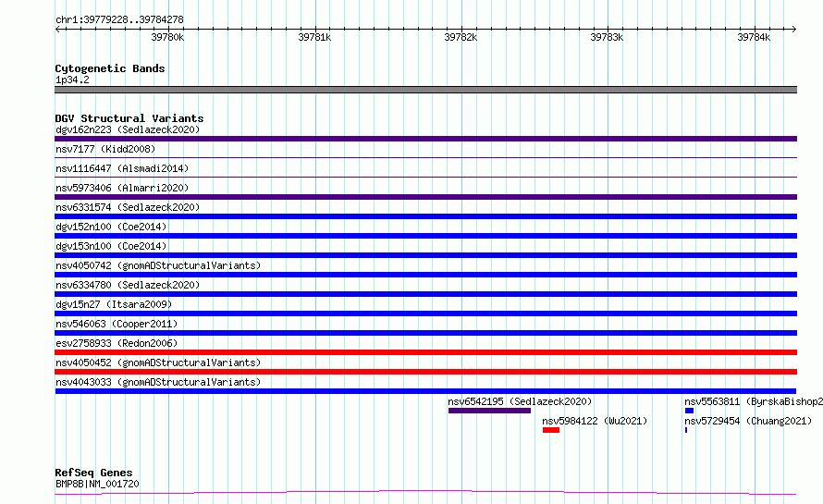Open nsv4043033 gnomAD variant label
Screen dimensions: 823x504
point(158,382)
